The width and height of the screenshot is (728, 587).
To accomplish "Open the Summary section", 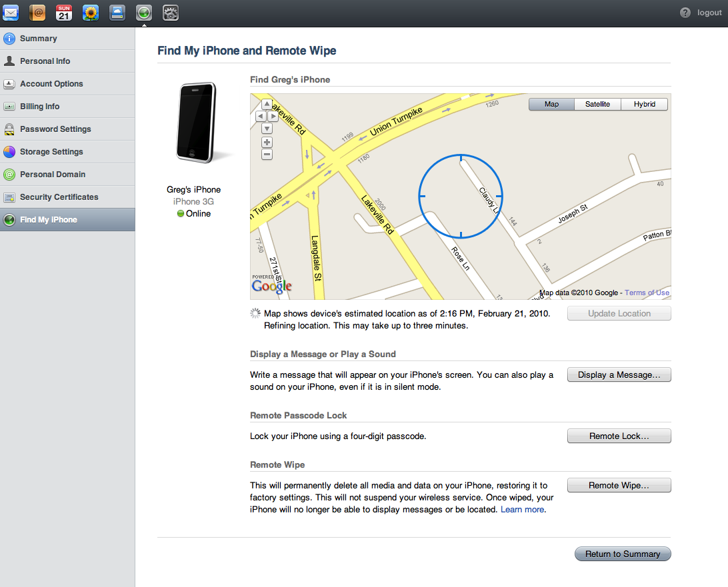I will 67,39.
